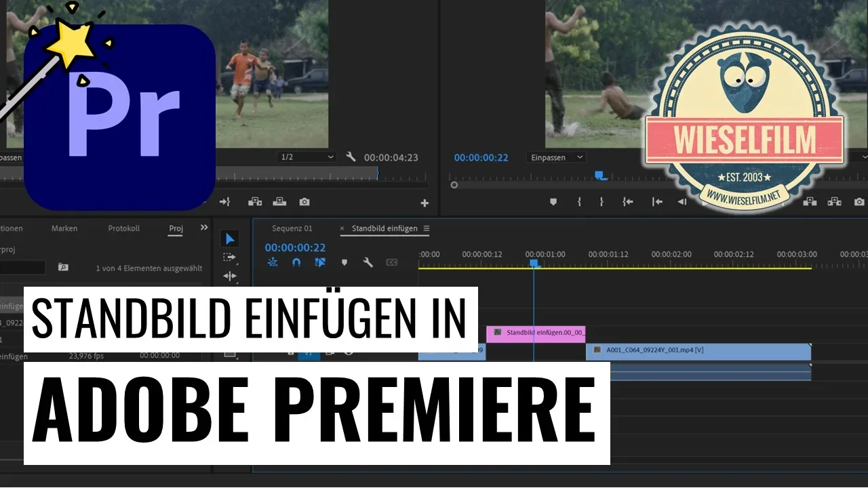This screenshot has width=868, height=488.
Task: Click the nest sequence toggle icon in timeline
Action: coord(273,262)
